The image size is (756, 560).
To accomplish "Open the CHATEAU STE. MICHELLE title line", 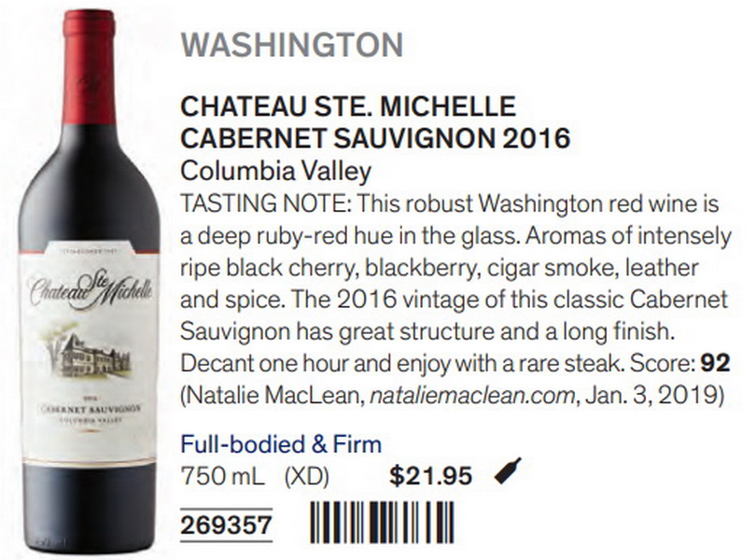I will coord(348,106).
